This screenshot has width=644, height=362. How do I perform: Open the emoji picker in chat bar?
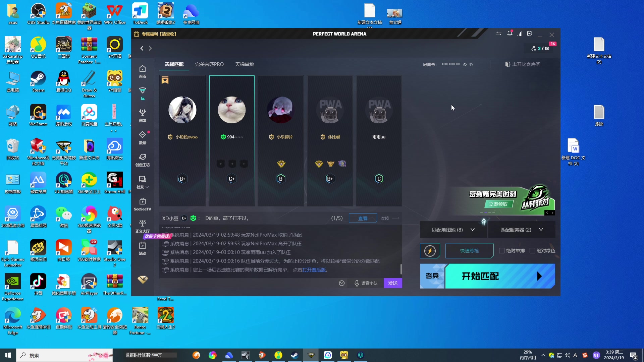[341, 283]
